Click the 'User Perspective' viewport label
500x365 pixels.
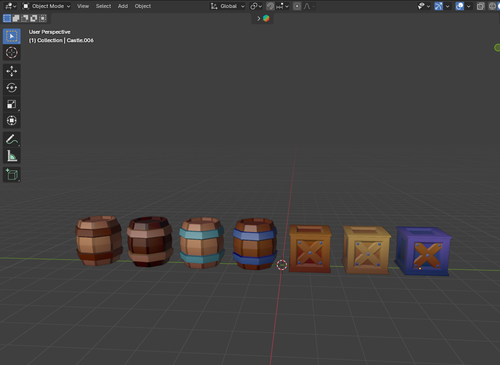point(49,32)
